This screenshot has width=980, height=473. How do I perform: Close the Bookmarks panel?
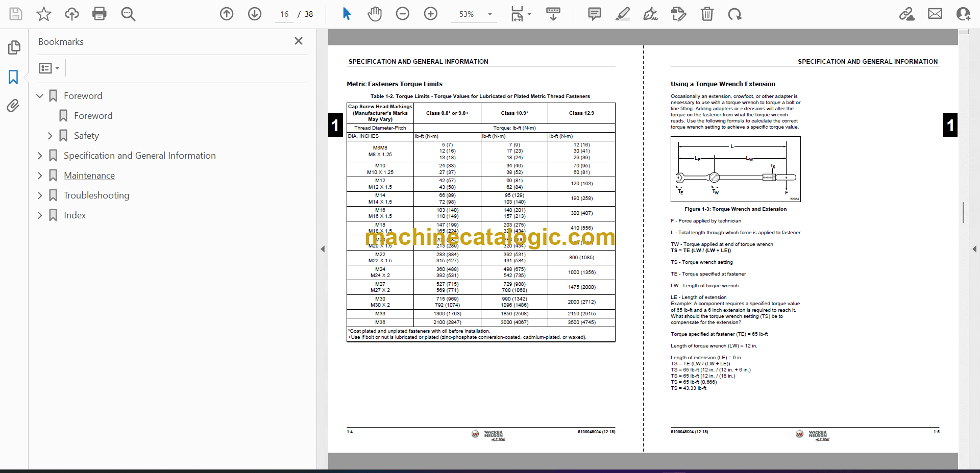click(299, 41)
